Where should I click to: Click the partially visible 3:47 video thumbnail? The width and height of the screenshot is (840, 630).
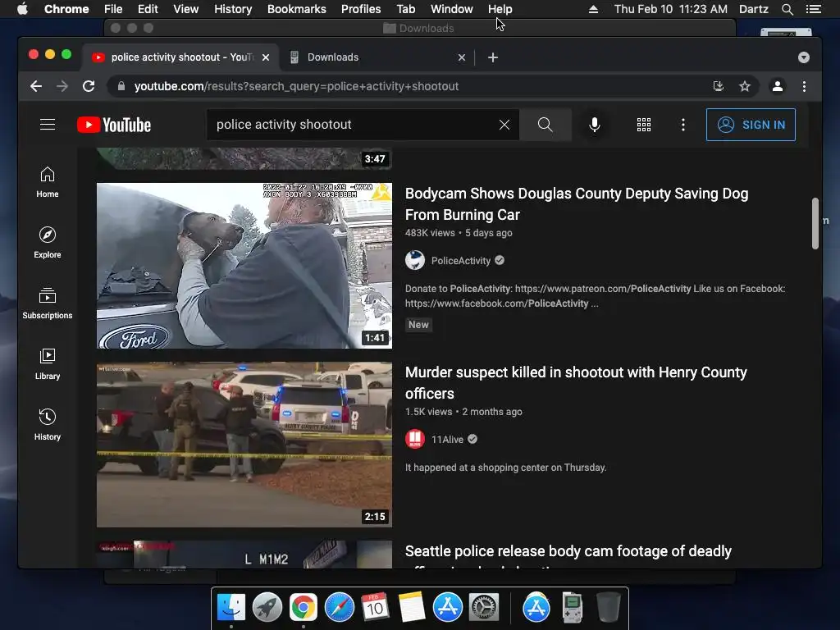click(244, 158)
